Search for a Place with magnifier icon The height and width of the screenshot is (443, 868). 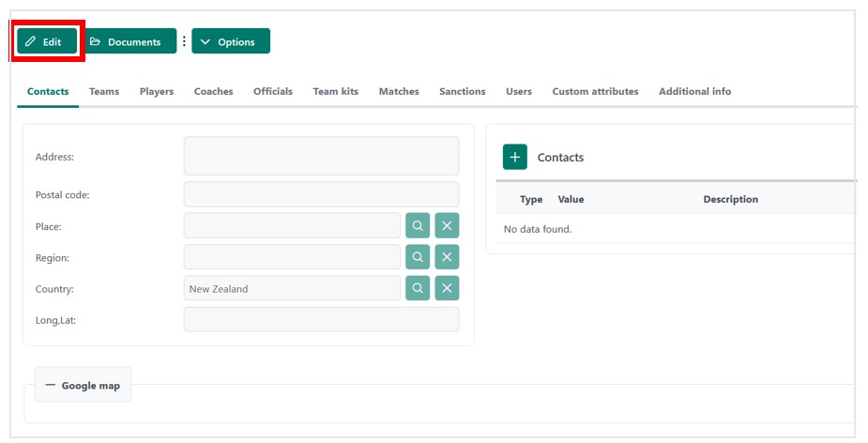click(418, 225)
